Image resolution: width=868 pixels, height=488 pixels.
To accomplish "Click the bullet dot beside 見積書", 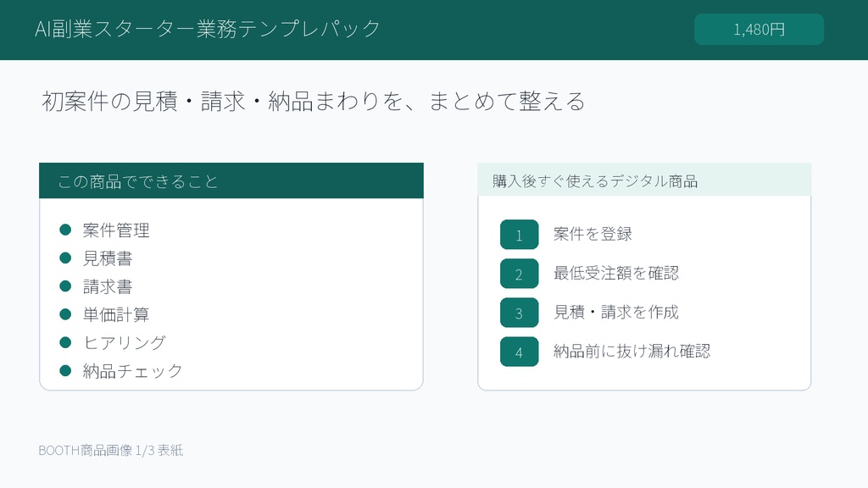I will click(65, 258).
